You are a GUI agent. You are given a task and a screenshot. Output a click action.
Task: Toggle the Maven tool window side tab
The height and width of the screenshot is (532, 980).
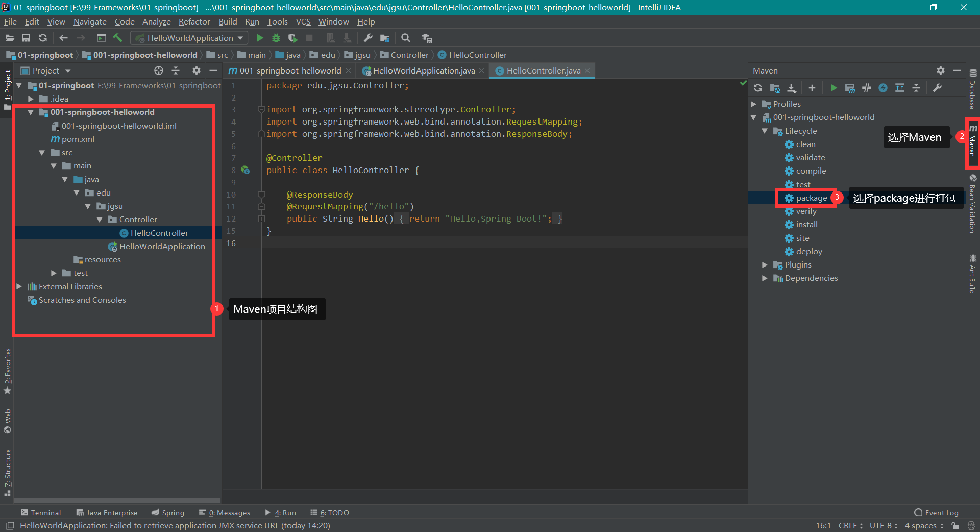tap(973, 143)
